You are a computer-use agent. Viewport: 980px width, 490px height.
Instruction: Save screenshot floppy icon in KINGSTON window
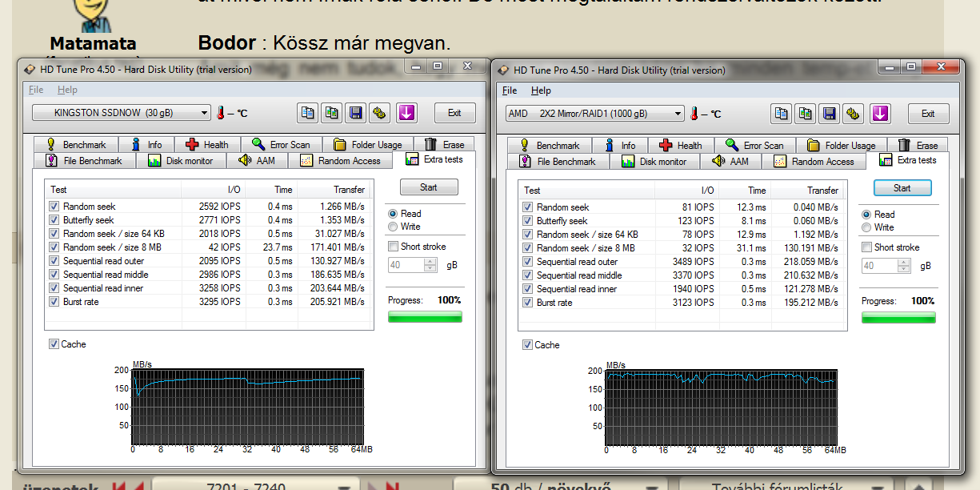click(356, 113)
